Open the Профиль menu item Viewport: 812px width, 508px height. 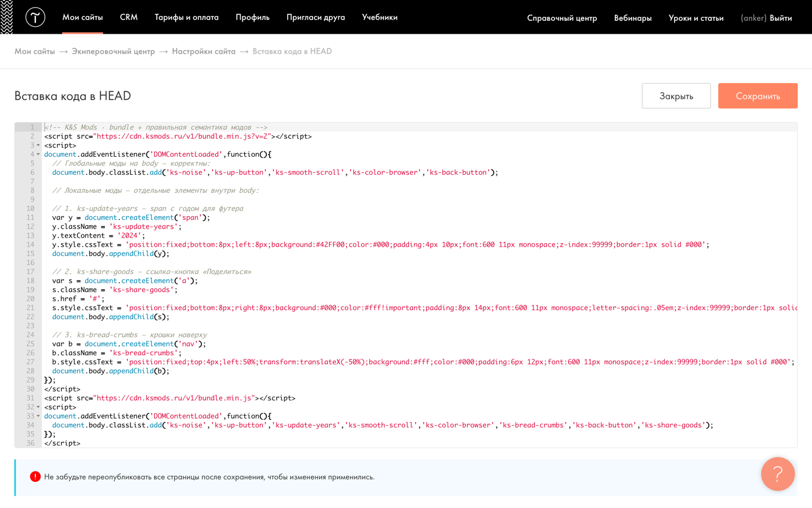coord(252,17)
